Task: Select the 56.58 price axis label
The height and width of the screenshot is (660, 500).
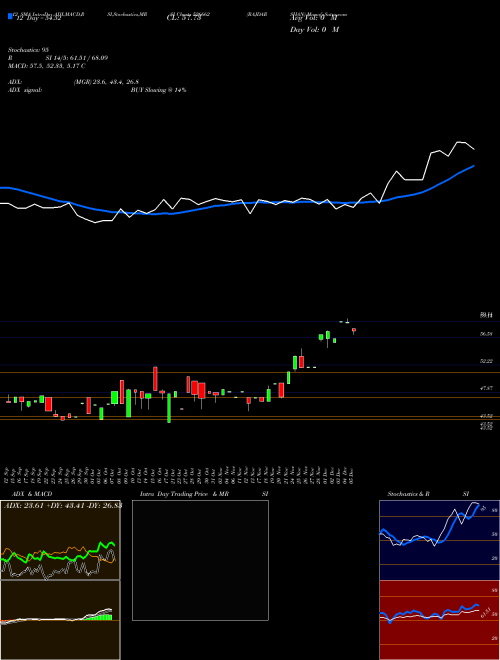Action: point(486,333)
